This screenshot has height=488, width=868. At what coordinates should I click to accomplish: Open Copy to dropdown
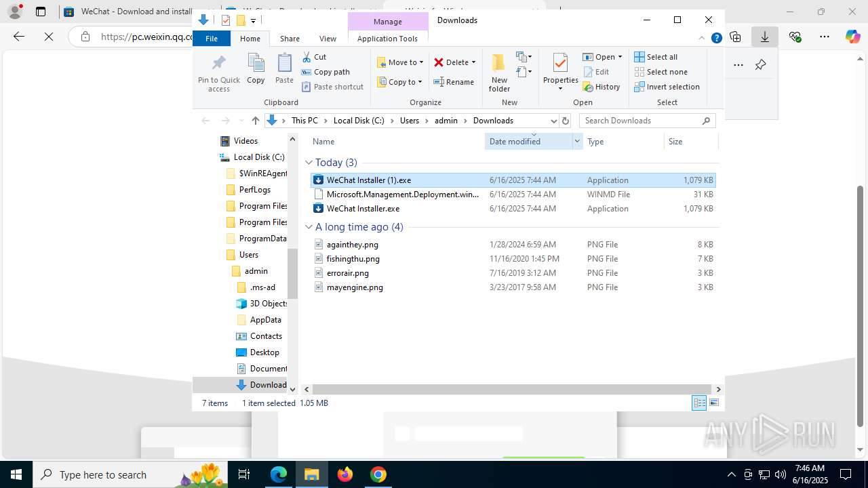pyautogui.click(x=400, y=82)
